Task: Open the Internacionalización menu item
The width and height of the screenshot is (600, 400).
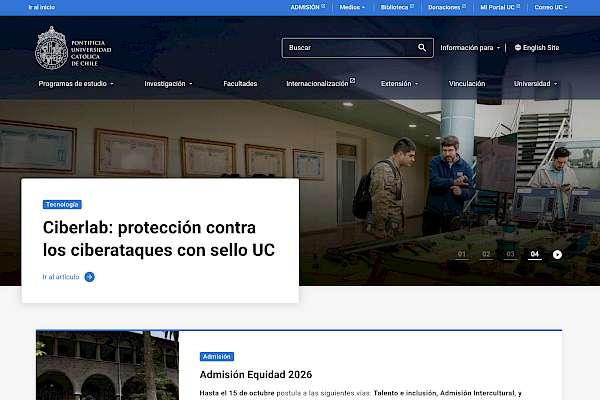Action: [321, 83]
